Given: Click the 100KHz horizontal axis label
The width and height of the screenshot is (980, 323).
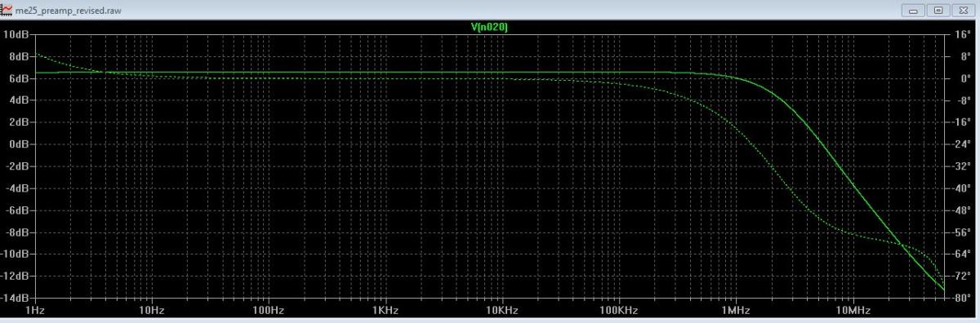Looking at the screenshot, I should point(617,311).
